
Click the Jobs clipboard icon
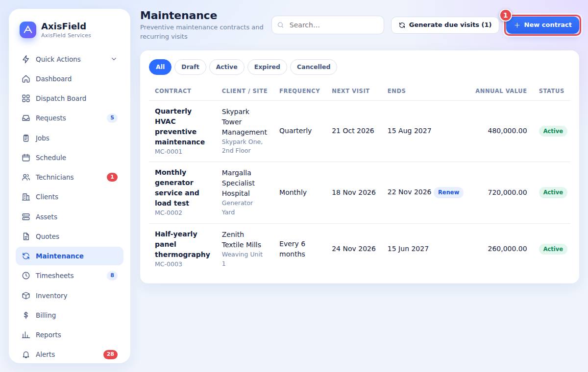click(26, 138)
